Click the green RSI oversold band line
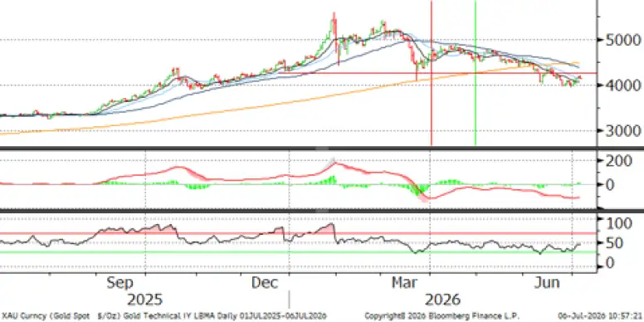The width and height of the screenshot is (644, 322). coord(298,251)
